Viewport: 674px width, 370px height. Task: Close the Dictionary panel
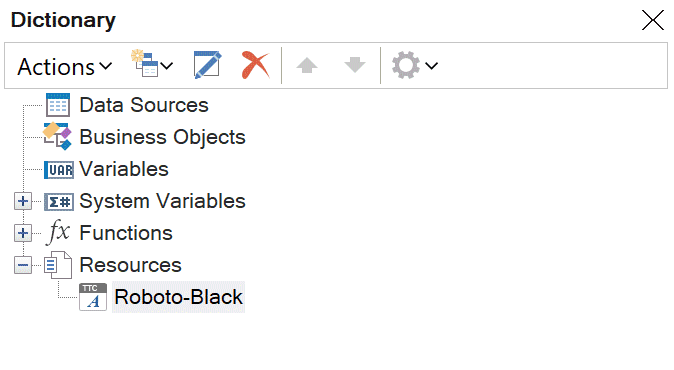pyautogui.click(x=653, y=20)
